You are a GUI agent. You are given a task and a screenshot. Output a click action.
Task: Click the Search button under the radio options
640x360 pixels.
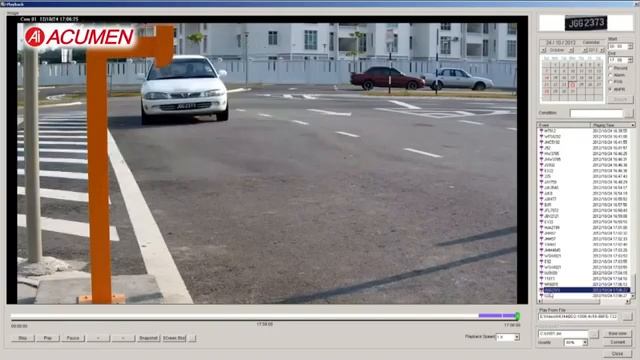coord(620,99)
